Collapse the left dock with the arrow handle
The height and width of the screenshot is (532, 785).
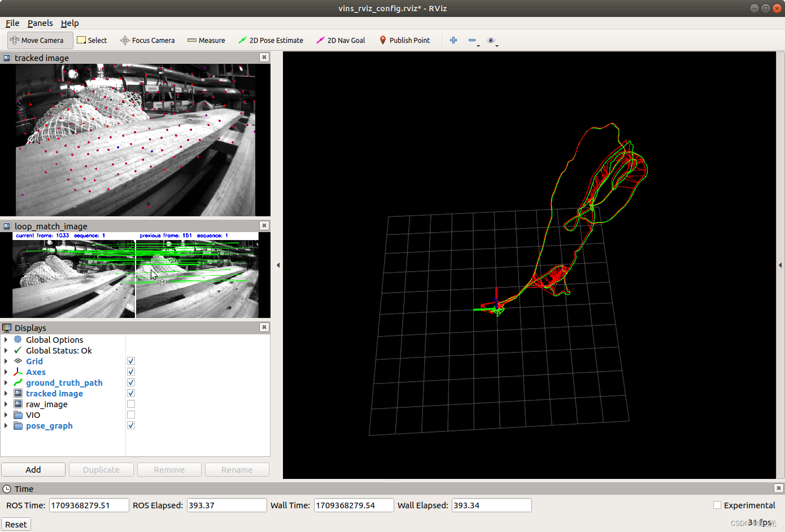coord(278,265)
